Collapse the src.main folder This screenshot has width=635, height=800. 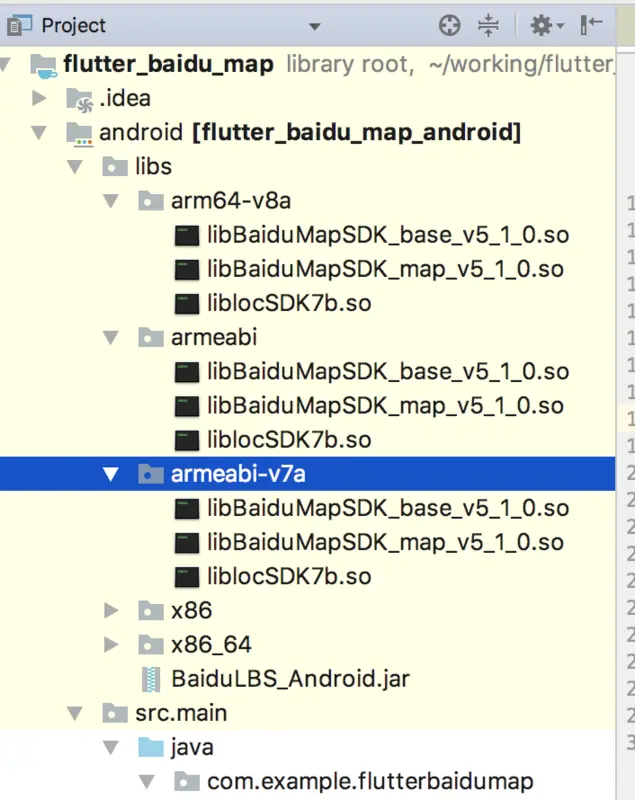click(x=75, y=713)
